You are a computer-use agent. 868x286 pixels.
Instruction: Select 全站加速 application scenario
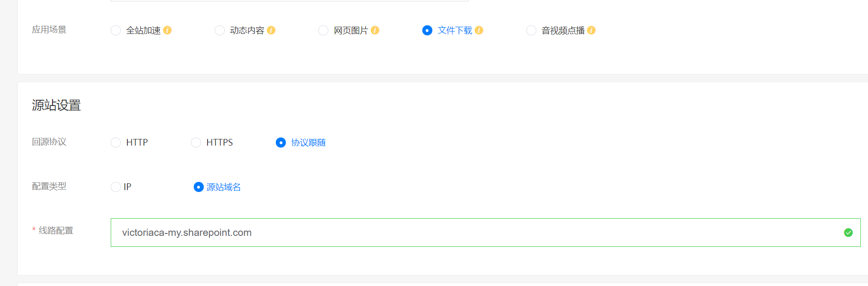point(116,31)
